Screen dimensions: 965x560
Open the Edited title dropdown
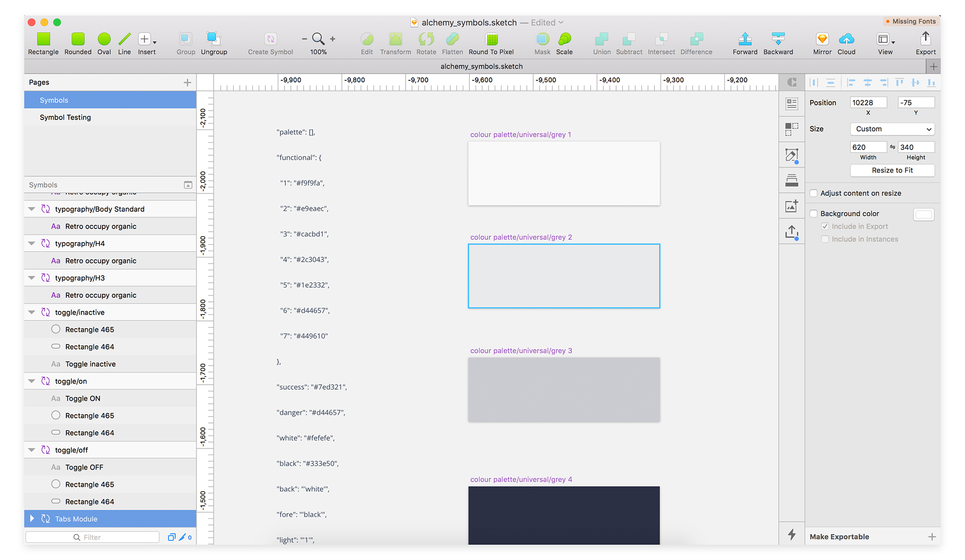click(x=547, y=23)
